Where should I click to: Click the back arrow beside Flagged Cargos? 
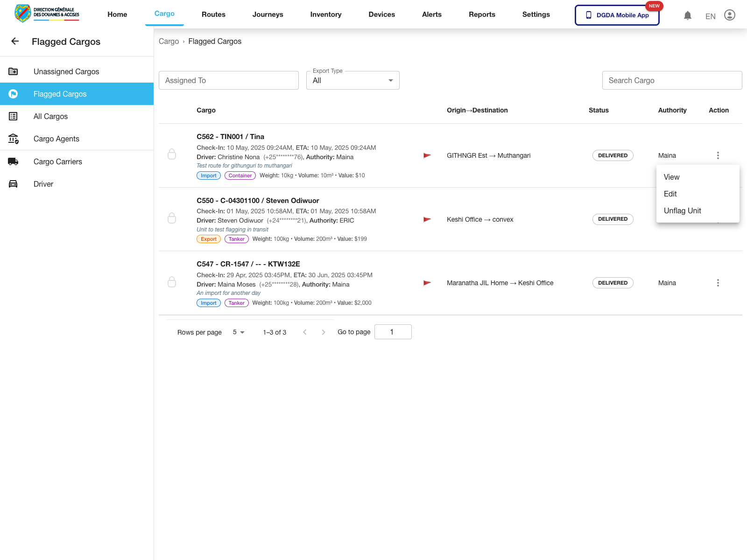15,42
